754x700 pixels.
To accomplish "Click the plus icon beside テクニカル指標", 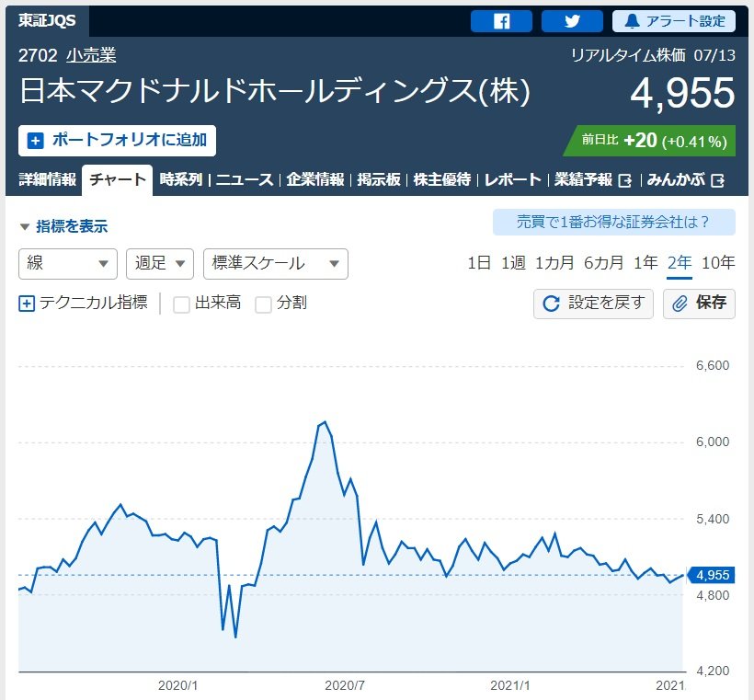I will 27,303.
